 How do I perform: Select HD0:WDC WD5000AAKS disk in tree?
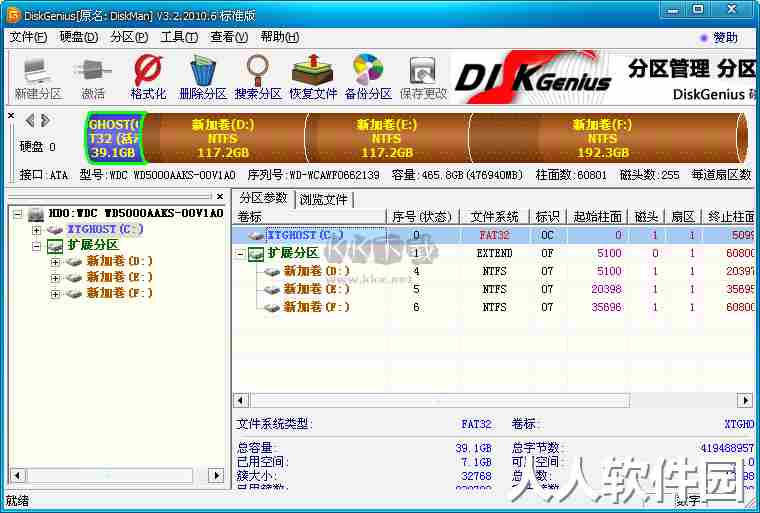point(136,213)
